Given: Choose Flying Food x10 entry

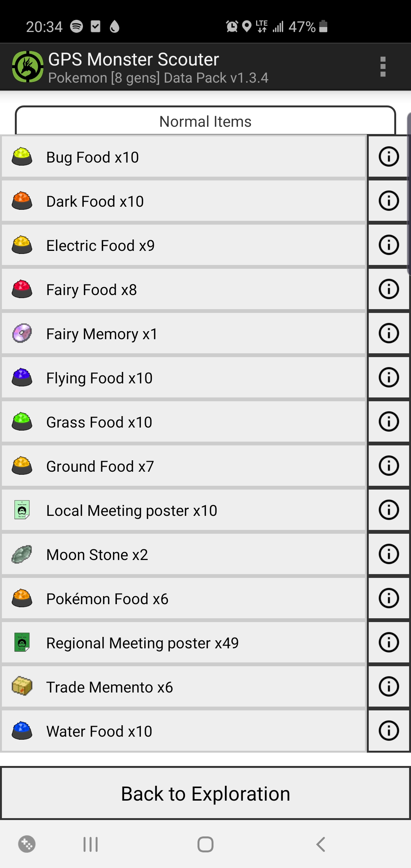Looking at the screenshot, I should coord(183,378).
